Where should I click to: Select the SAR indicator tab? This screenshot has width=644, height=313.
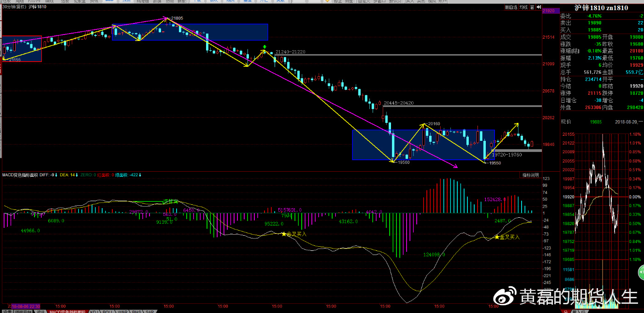[x=150, y=311]
